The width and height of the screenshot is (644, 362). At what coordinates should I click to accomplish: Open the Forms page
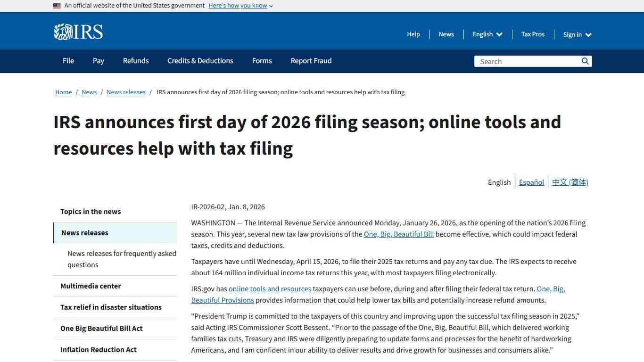[x=262, y=61]
